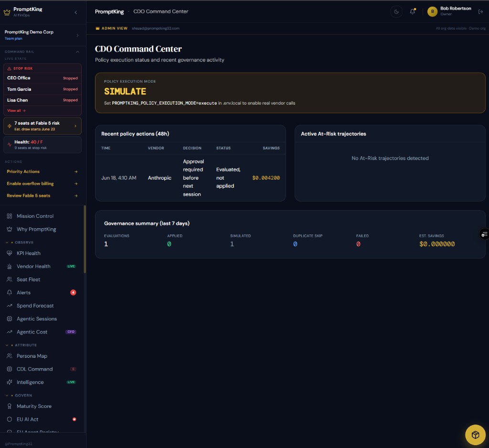The width and height of the screenshot is (489, 448).
Task: Click the SIMULATE mode heading
Action: 125,91
